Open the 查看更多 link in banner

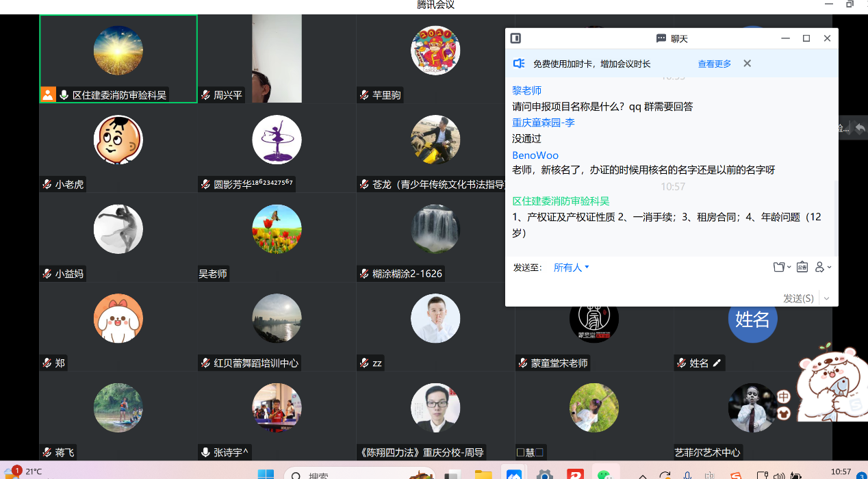(x=714, y=64)
